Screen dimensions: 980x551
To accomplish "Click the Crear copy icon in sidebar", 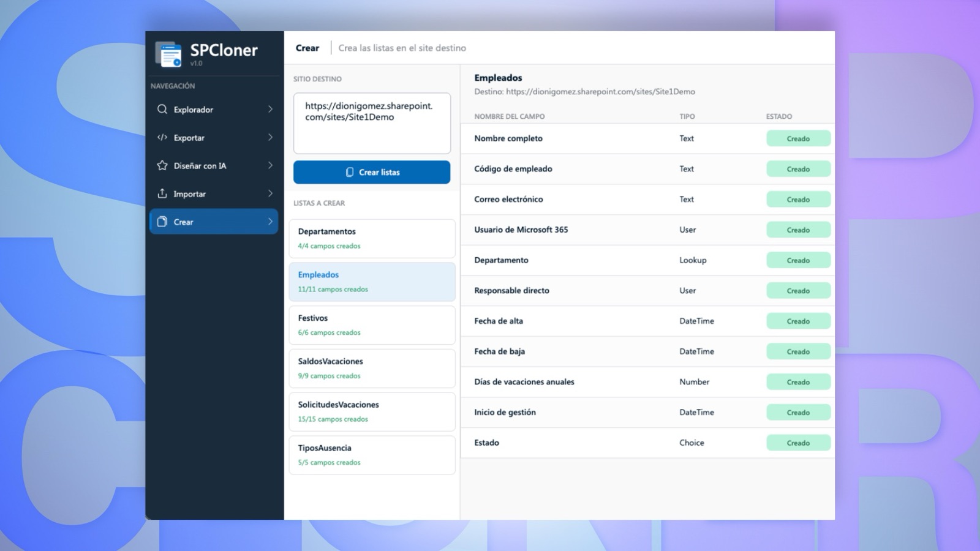I will pyautogui.click(x=162, y=222).
